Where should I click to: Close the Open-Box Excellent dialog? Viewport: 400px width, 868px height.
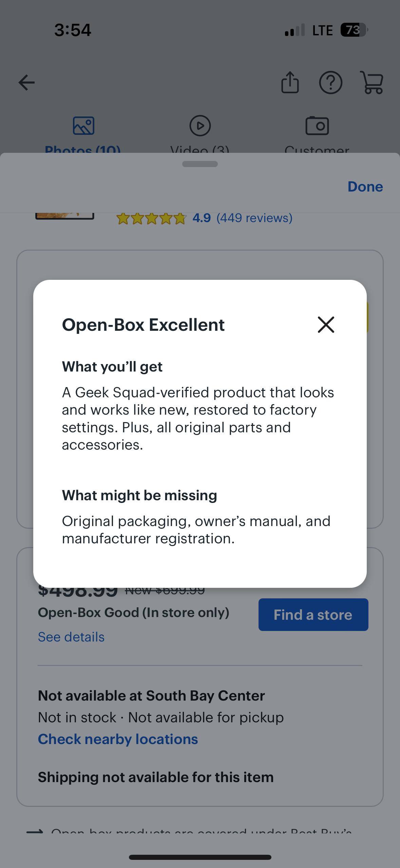[326, 325]
